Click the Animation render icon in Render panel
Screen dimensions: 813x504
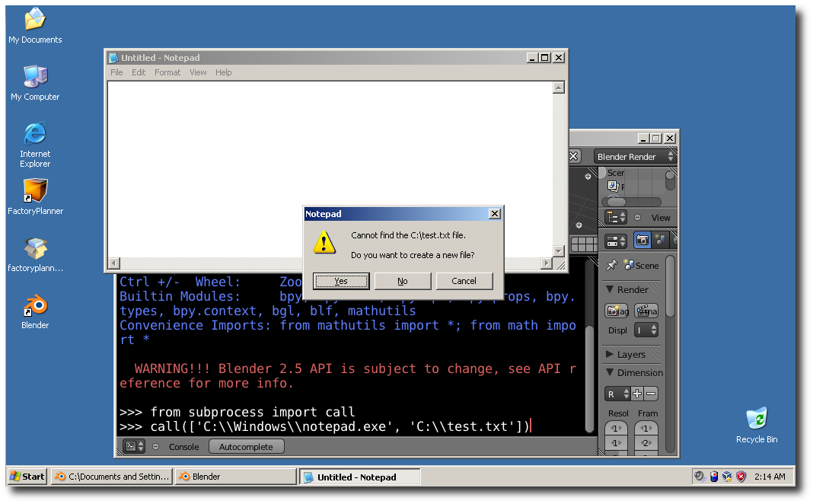[x=646, y=311]
